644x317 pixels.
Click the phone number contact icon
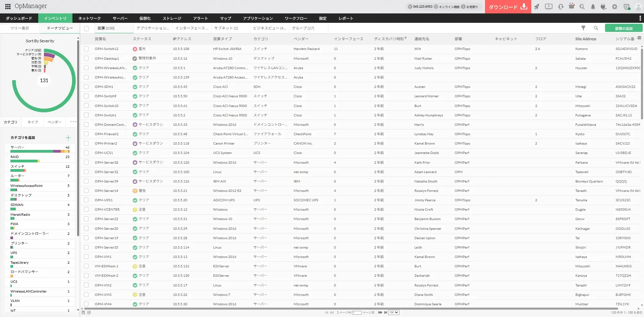tap(410, 7)
